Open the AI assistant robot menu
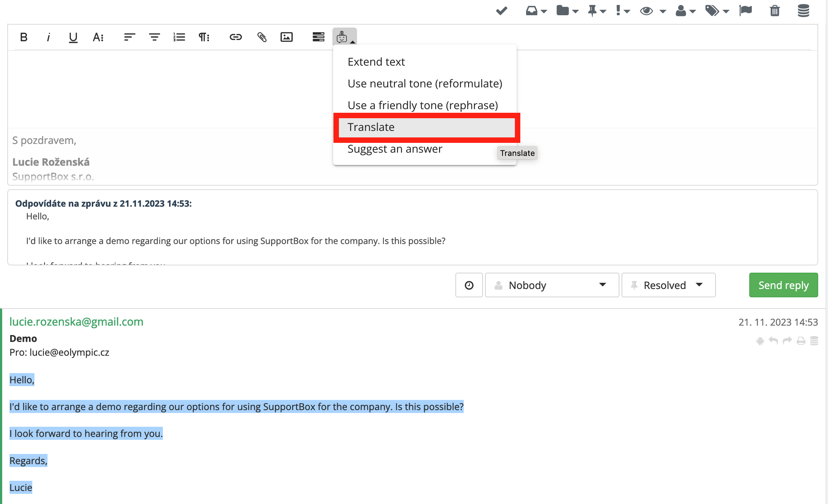828x504 pixels. click(x=344, y=37)
